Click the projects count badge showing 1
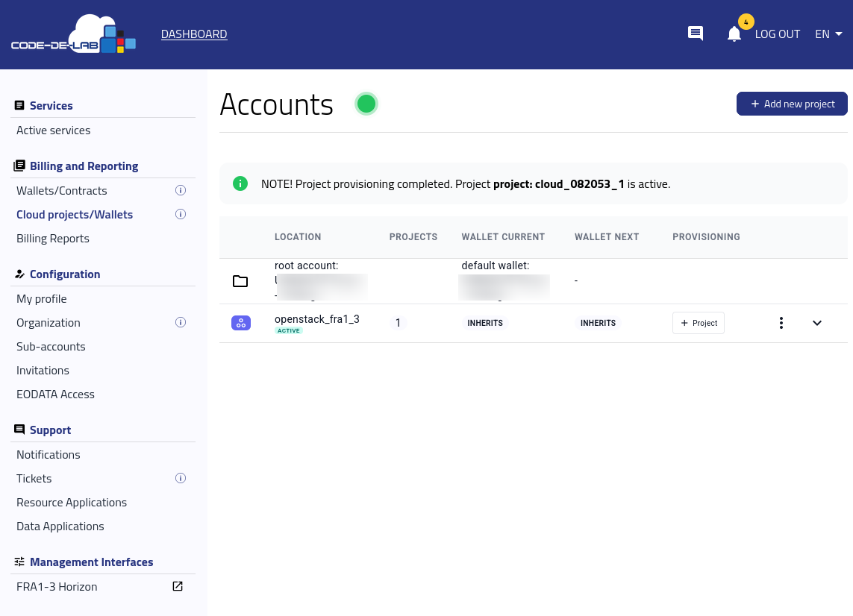853x616 pixels. [398, 323]
